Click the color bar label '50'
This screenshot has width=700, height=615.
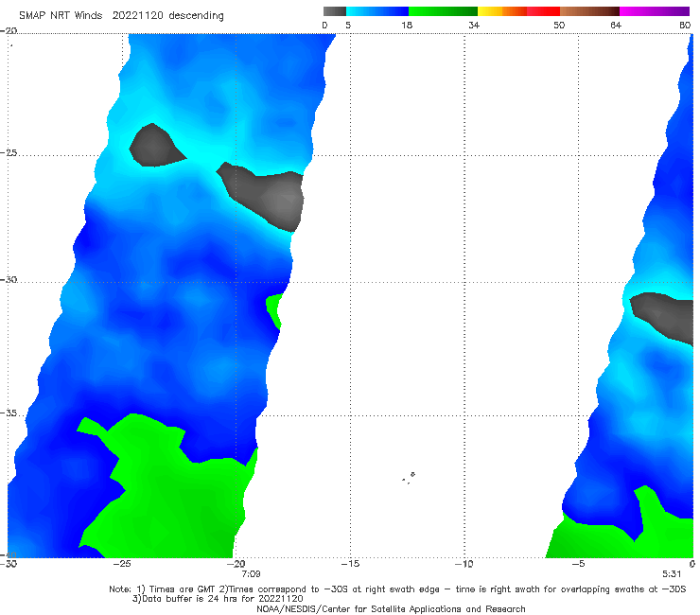click(559, 25)
